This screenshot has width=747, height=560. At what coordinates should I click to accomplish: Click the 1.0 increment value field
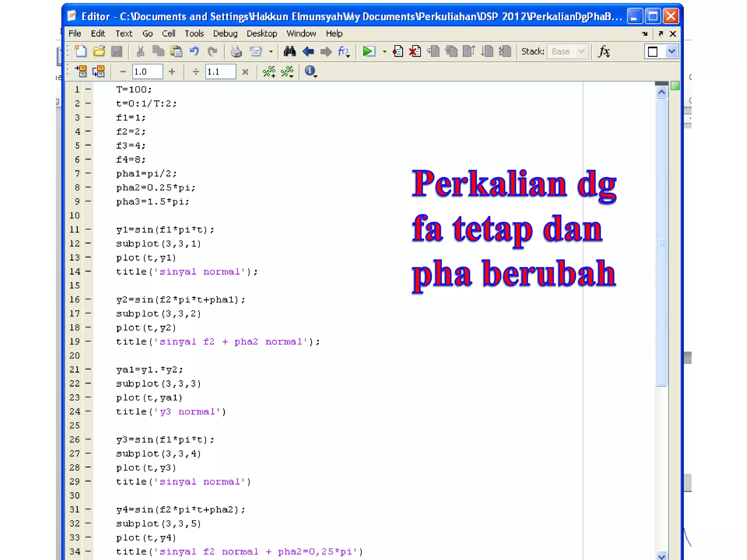pyautogui.click(x=147, y=71)
